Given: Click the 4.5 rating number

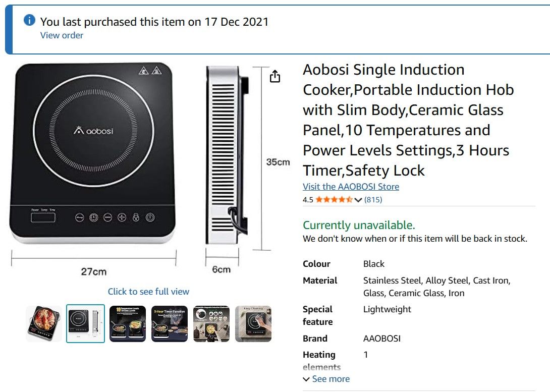Looking at the screenshot, I should [x=308, y=200].
